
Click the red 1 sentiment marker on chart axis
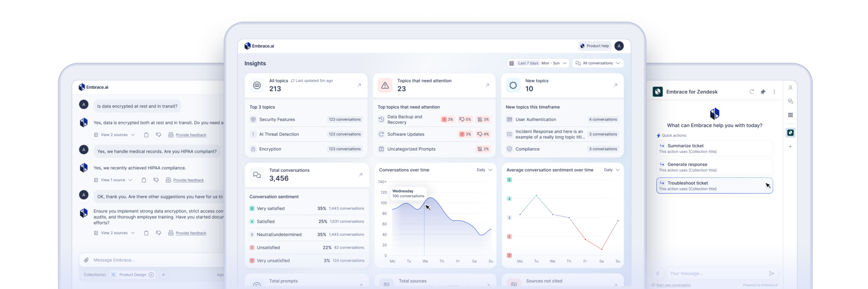(509, 256)
